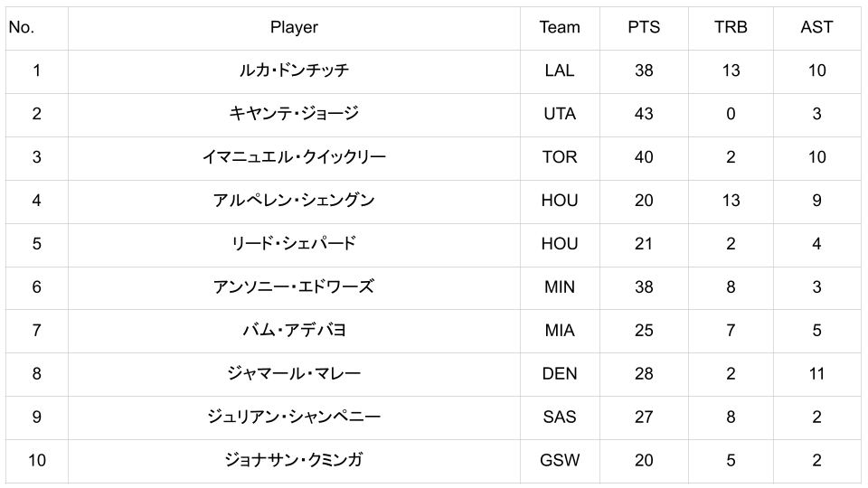Select player ジョナサン・クミンガ
The height and width of the screenshot is (488, 868).
(x=294, y=461)
